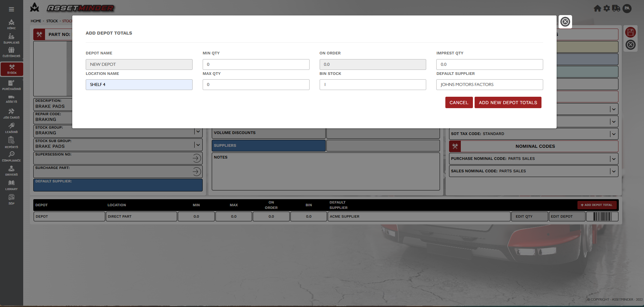Open the SOT Tax Code dropdown

click(x=613, y=134)
